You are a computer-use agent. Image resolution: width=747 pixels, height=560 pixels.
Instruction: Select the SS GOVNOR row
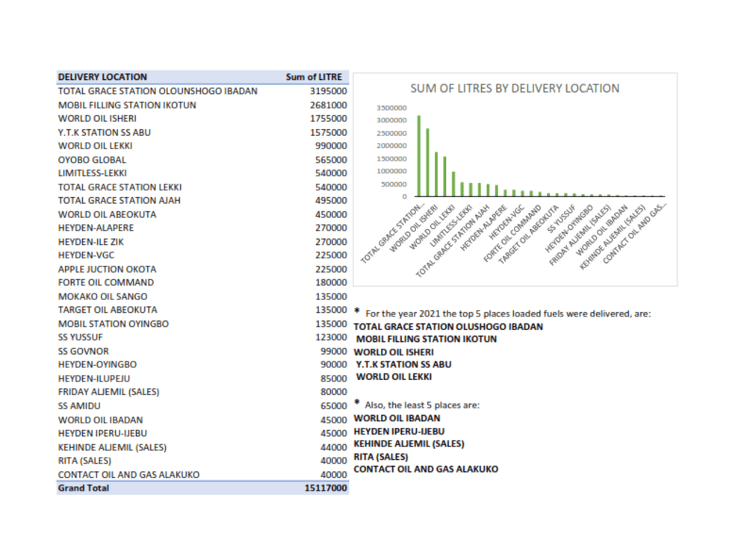coord(202,352)
